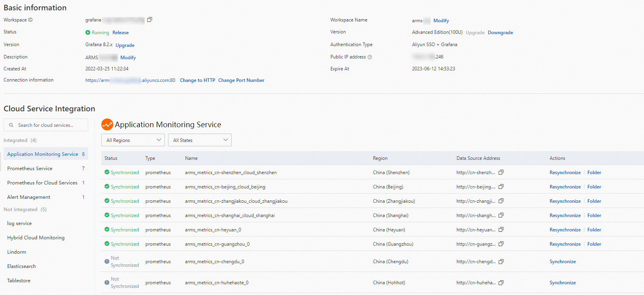The width and height of the screenshot is (644, 295).
Task: Click the Expire At date 2023-06-12 value
Action: click(x=433, y=69)
